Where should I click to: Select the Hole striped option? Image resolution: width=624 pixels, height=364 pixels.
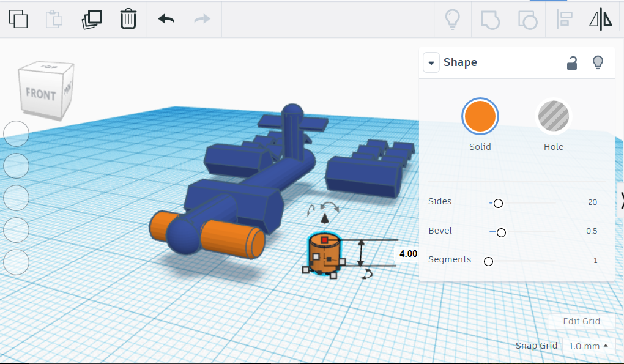tap(554, 116)
